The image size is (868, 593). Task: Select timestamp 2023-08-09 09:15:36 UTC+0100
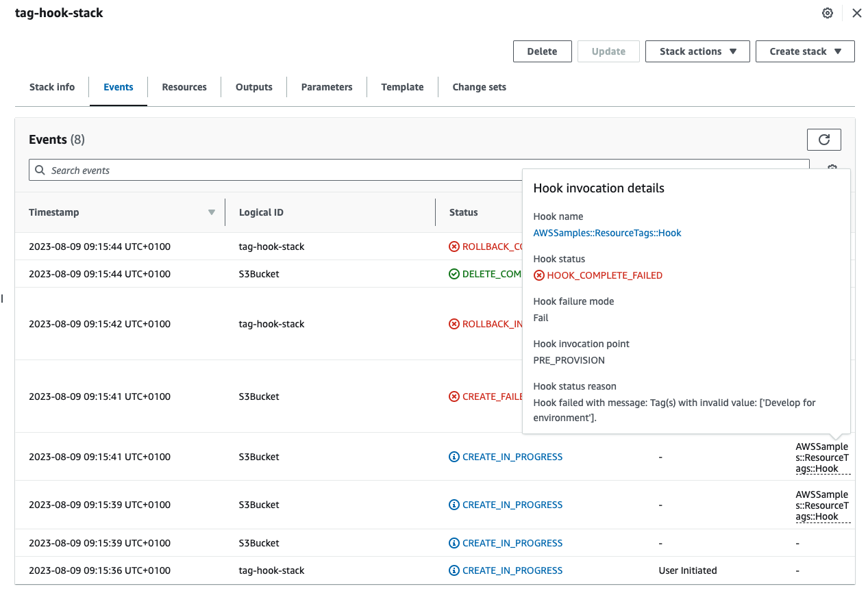99,570
